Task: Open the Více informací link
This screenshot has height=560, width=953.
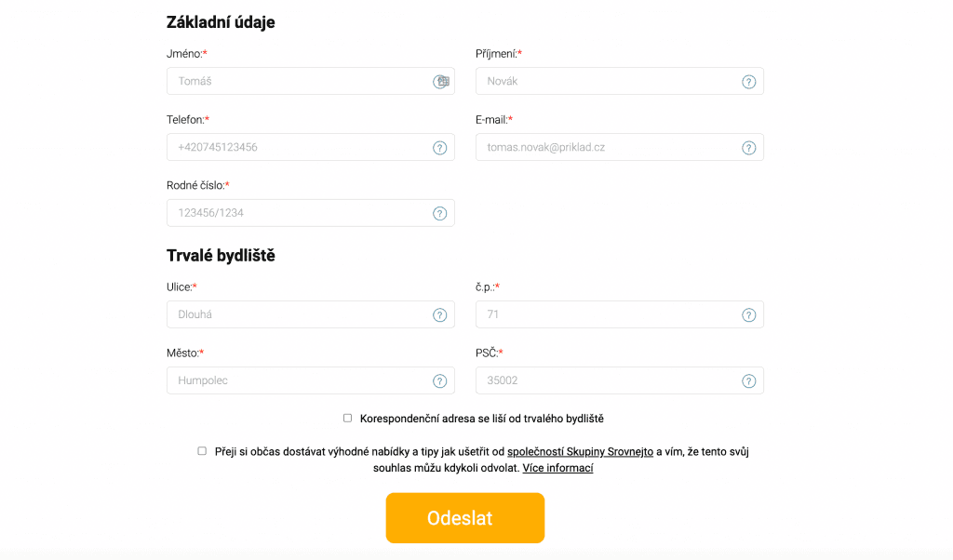Action: coord(557,469)
